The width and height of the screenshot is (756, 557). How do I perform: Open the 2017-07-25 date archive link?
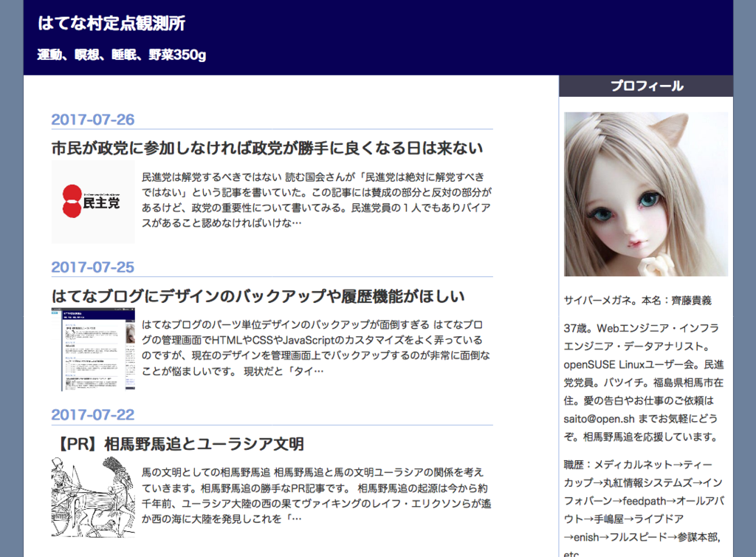92,267
